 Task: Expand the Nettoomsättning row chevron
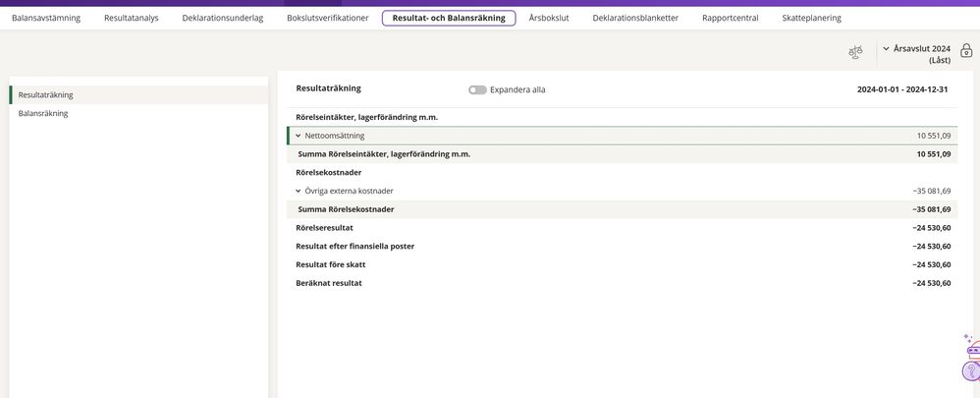(298, 136)
